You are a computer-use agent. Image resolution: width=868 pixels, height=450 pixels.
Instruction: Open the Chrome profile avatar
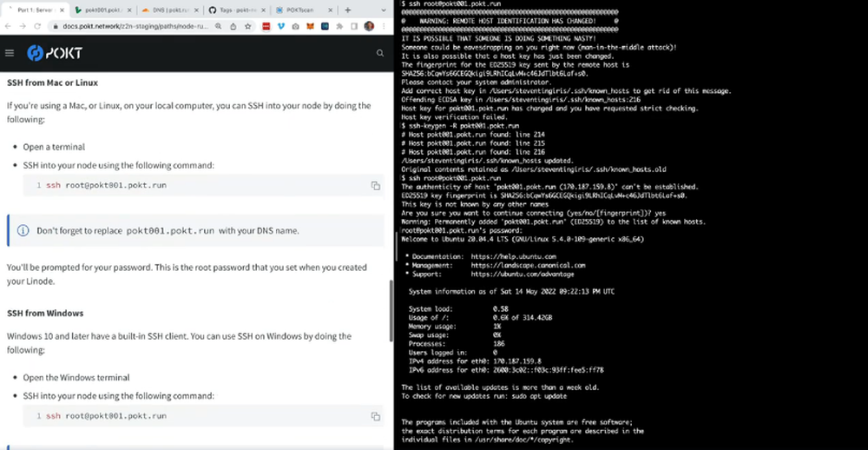tap(369, 26)
